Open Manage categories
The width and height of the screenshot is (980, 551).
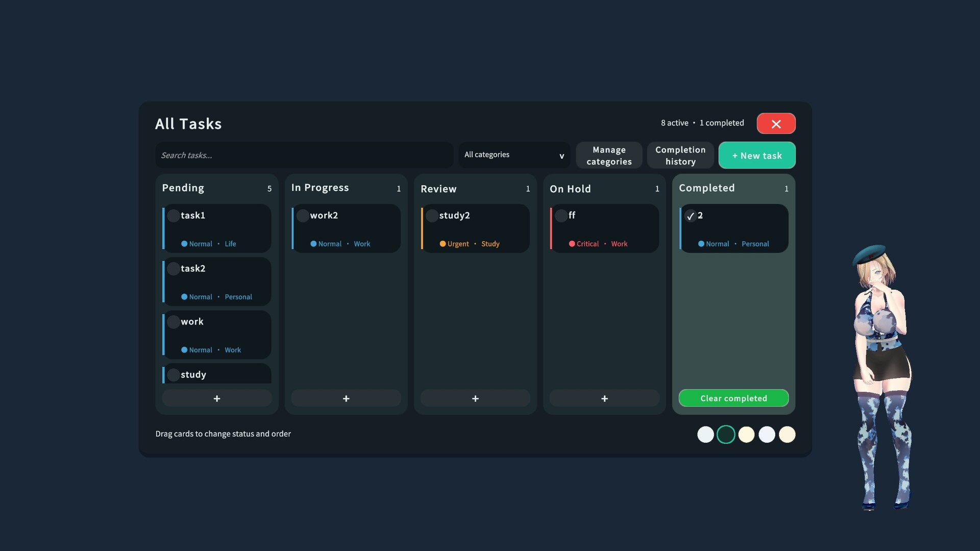(x=609, y=156)
